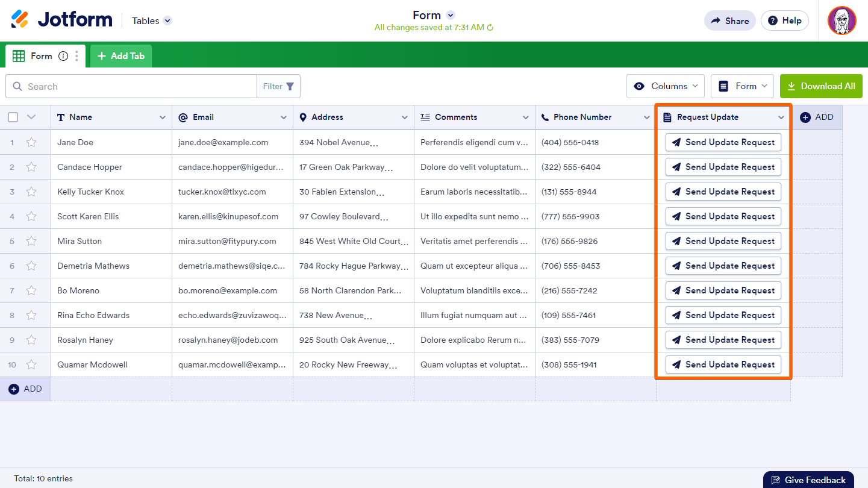Click into the Search input field

click(139, 87)
